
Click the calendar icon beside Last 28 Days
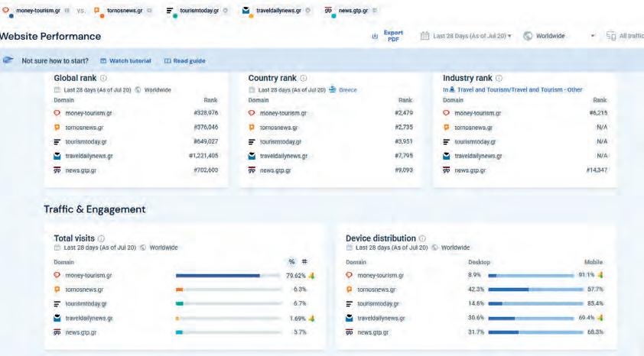click(x=424, y=36)
